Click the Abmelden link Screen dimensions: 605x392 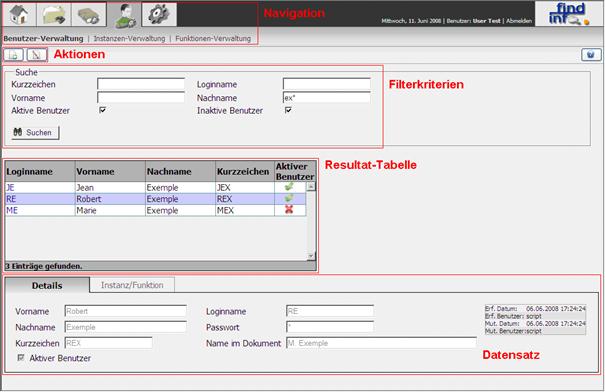point(519,21)
